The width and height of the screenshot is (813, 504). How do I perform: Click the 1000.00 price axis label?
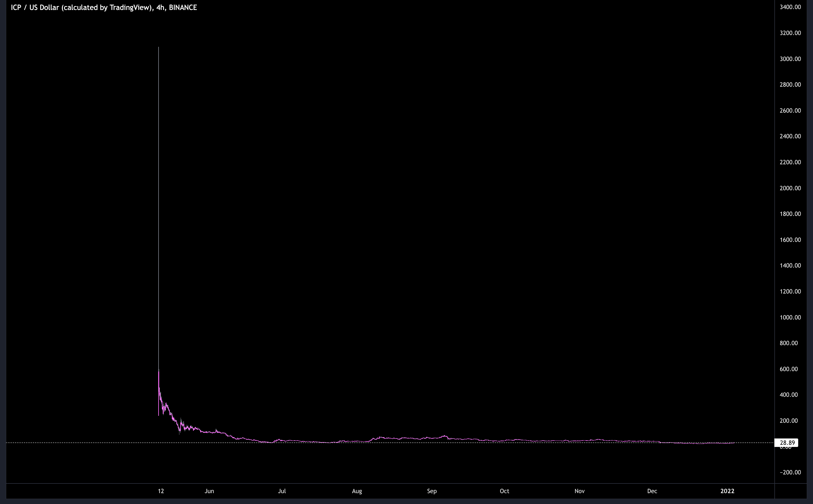click(x=790, y=317)
